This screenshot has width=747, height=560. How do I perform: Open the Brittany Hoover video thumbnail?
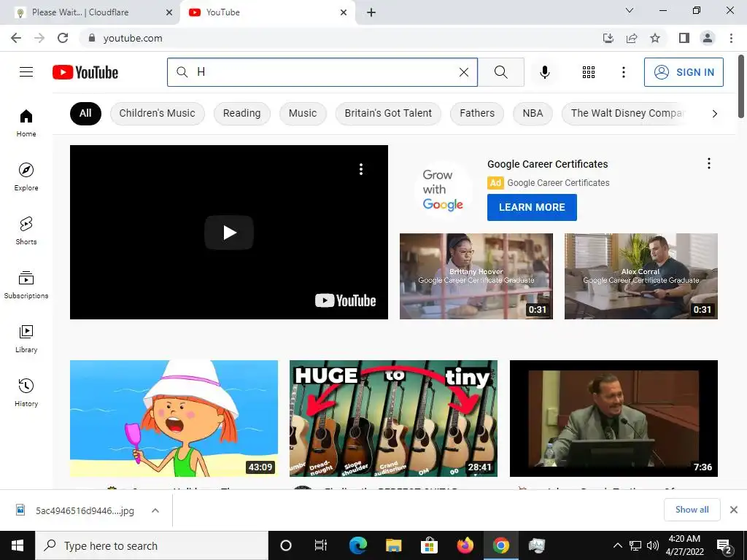point(476,276)
